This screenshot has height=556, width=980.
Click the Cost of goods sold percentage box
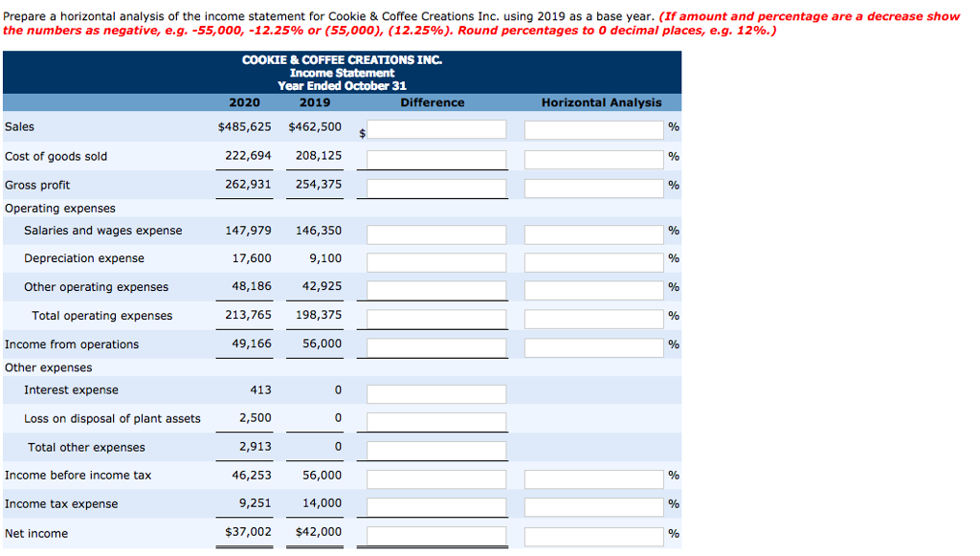click(x=593, y=159)
